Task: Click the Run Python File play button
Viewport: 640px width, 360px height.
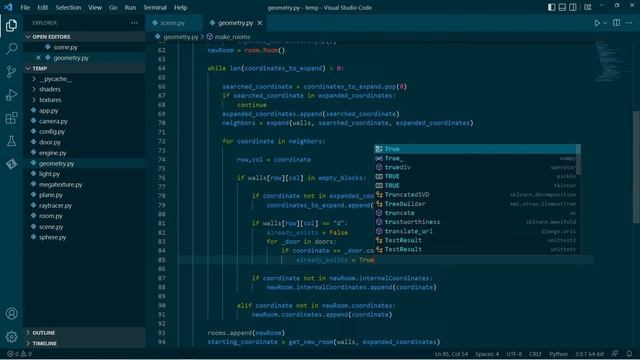Action: click(597, 23)
